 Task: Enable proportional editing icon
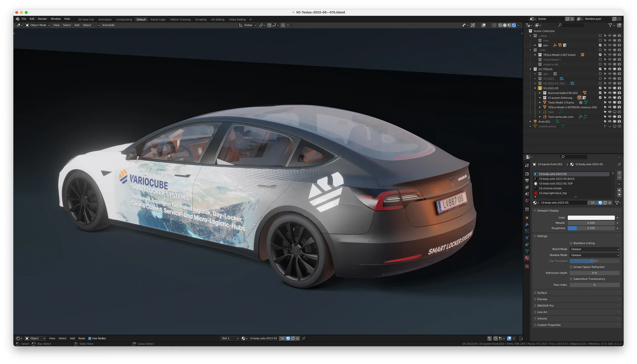click(x=283, y=25)
